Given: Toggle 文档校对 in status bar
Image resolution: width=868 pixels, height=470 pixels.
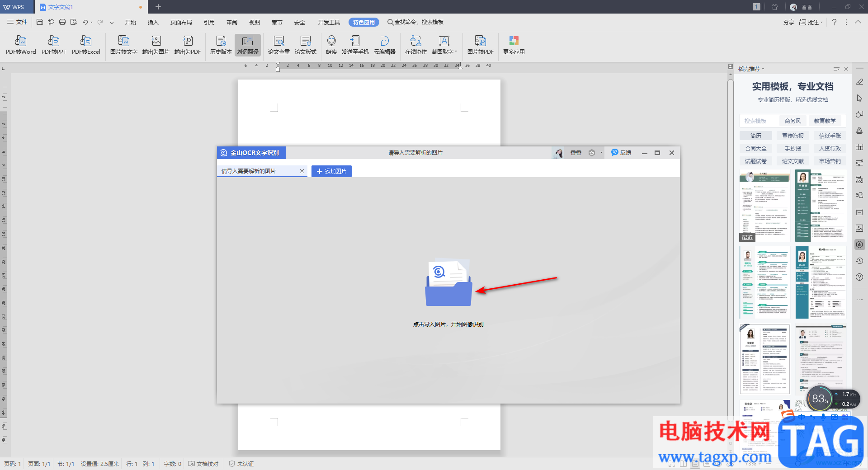Looking at the screenshot, I should coord(203,464).
